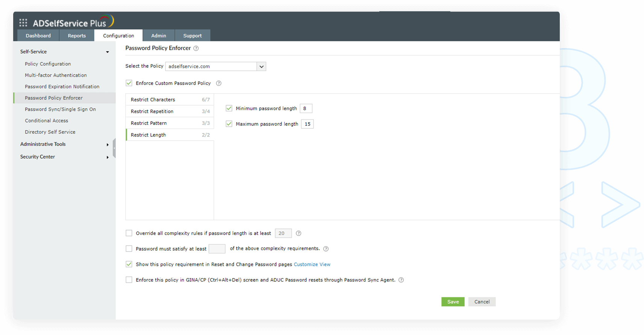Select Restrict Characters rule tab
The height and width of the screenshot is (335, 644).
[x=170, y=100]
